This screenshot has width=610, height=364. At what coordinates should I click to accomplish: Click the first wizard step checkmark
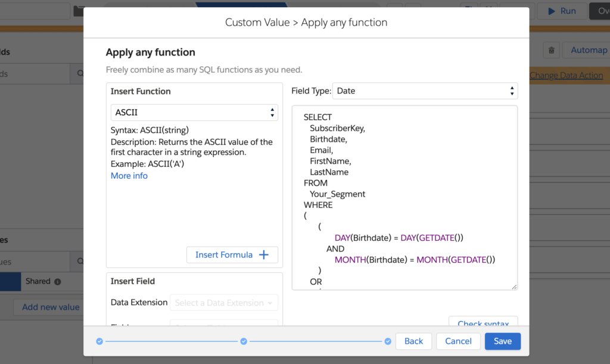99,341
